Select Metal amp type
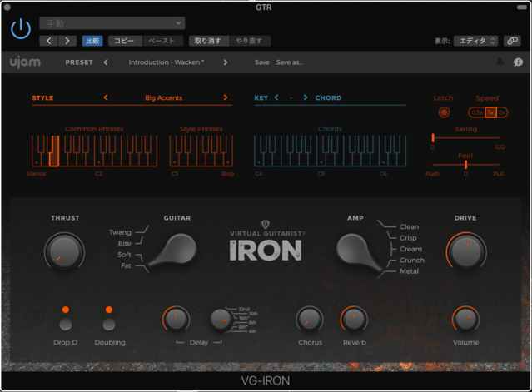 click(x=409, y=271)
